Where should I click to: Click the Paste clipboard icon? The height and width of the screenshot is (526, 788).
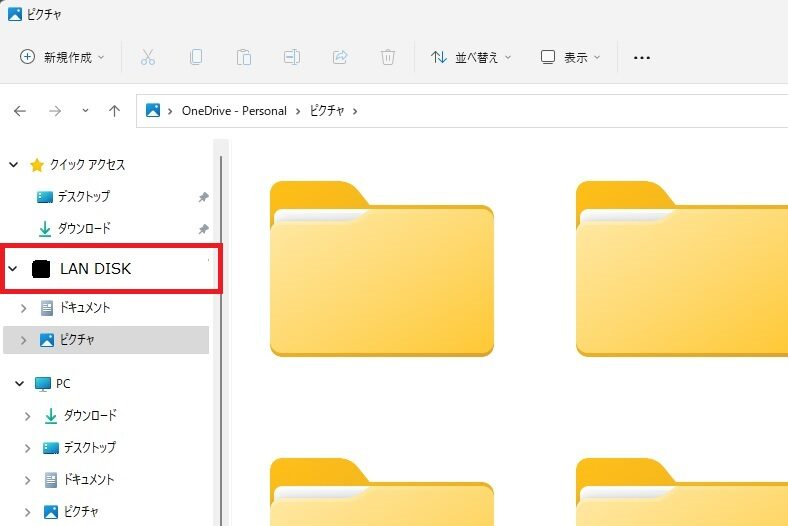click(x=244, y=57)
